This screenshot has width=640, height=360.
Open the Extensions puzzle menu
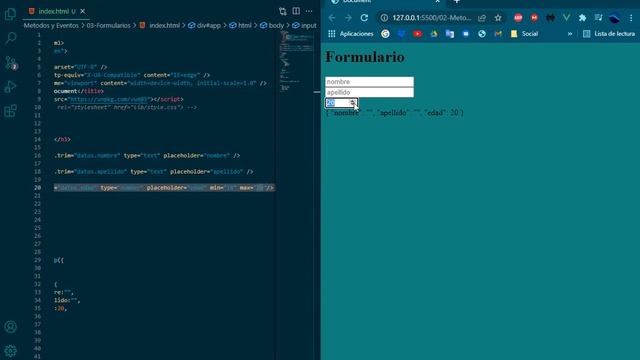point(582,18)
